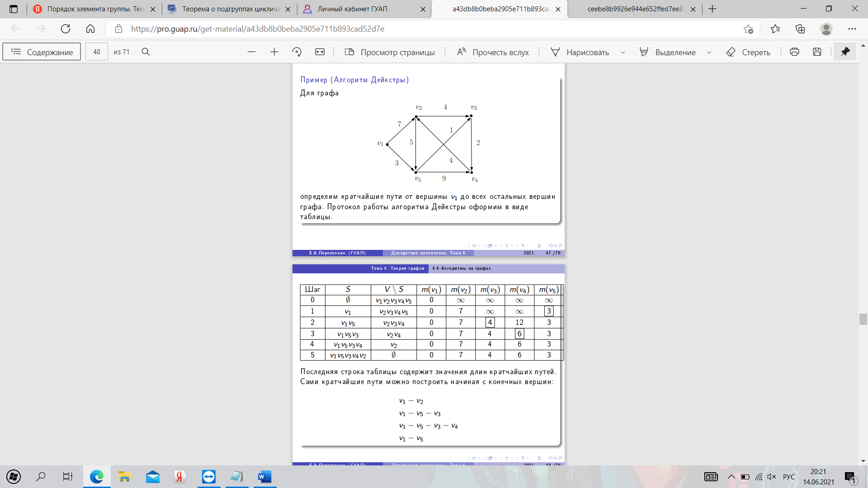The image size is (868, 488).
Task: Save the PDF document
Action: [x=817, y=52]
